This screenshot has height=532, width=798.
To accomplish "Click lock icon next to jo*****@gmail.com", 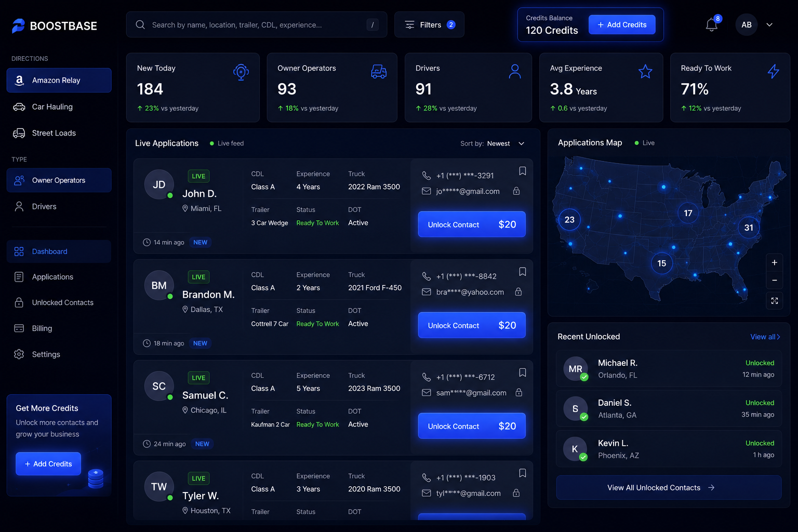I will (x=516, y=191).
